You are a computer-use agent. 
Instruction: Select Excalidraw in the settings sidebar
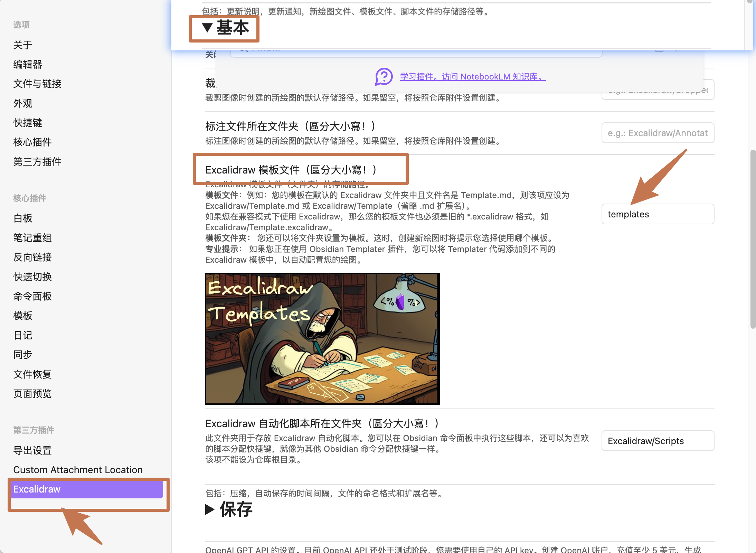[86, 489]
